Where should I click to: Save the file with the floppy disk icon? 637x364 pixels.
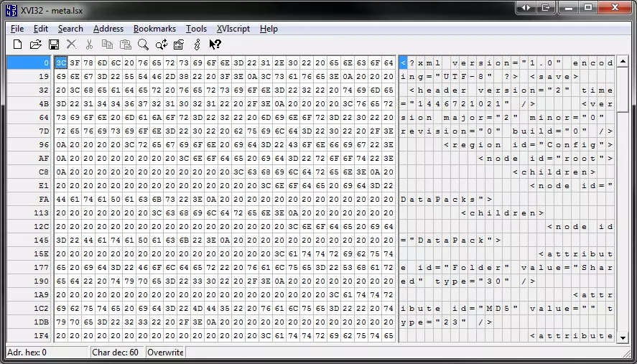[x=54, y=45]
